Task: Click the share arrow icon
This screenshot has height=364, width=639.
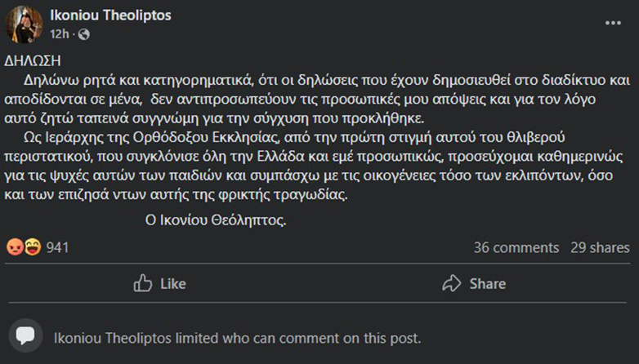Action: (x=451, y=283)
